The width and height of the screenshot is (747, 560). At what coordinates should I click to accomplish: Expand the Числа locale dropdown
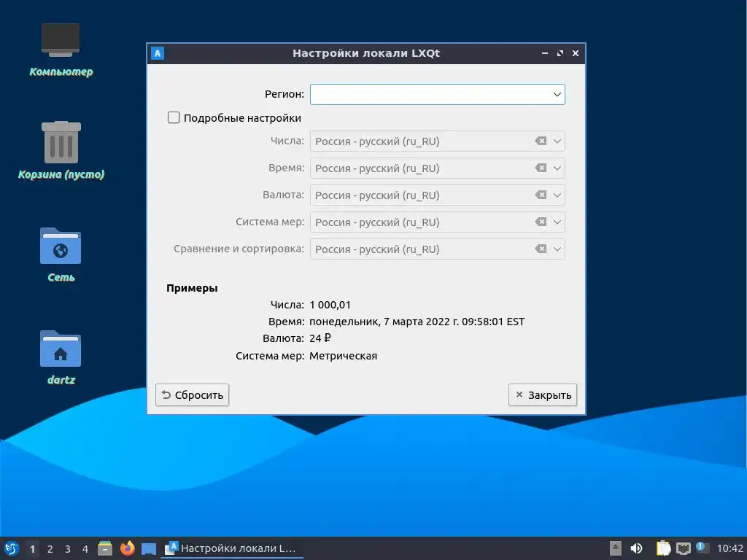557,141
